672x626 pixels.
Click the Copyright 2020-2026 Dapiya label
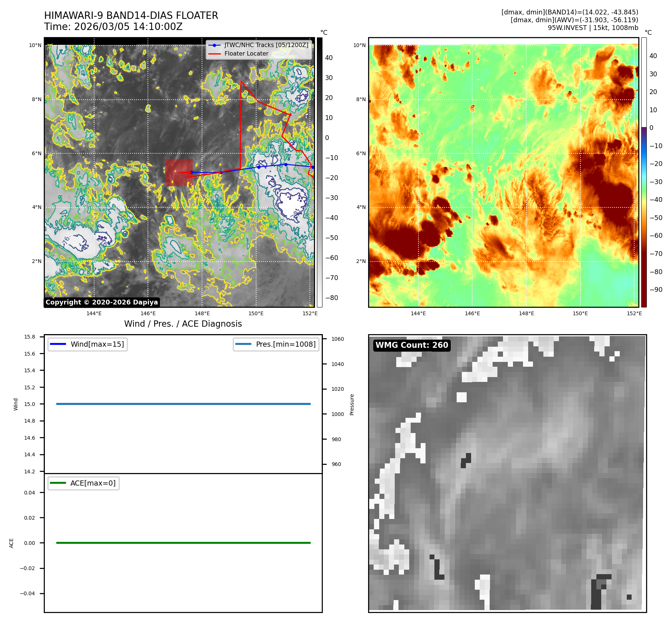[x=102, y=302]
